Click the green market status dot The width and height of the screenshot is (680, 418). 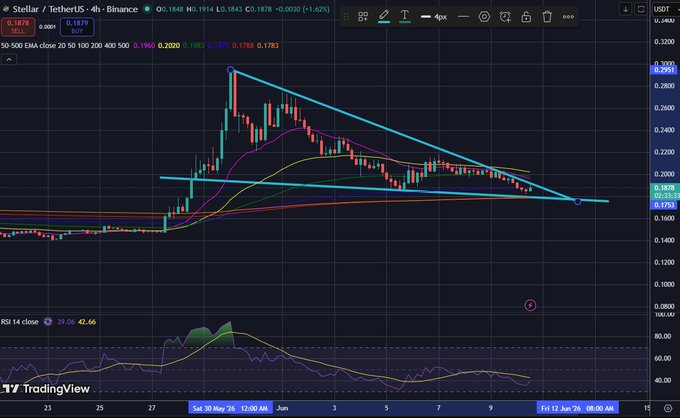(147, 9)
